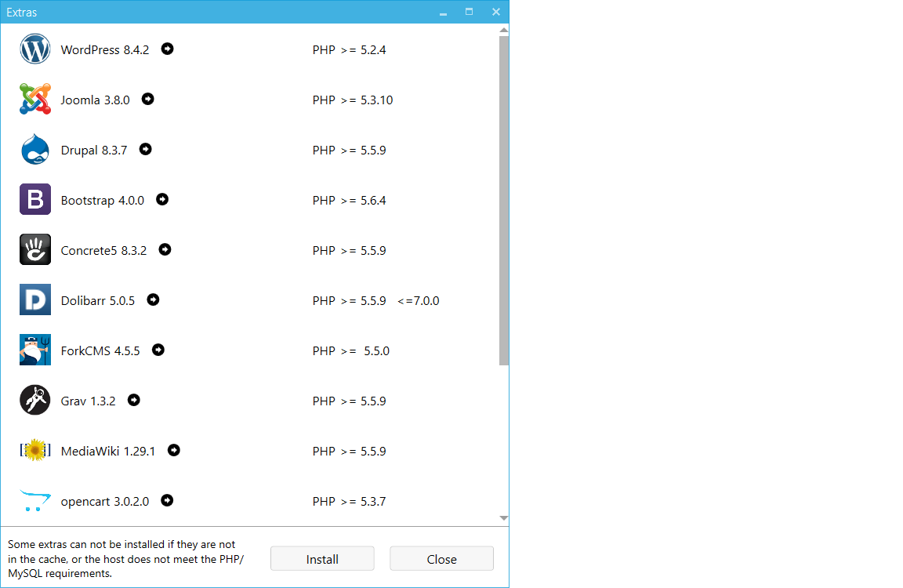903x588 pixels.
Task: Open the arrow link next to Joomla 3.8.0
Action: (148, 99)
